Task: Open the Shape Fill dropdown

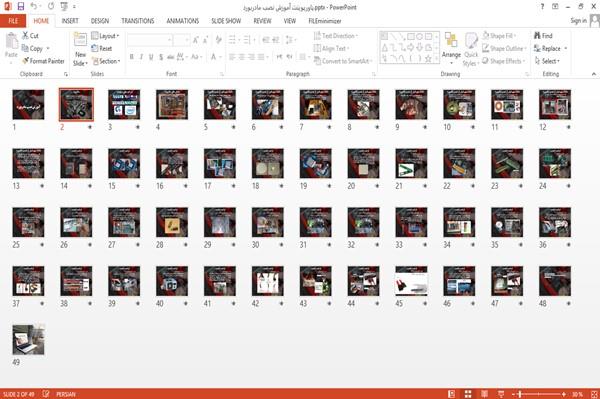Action: (499, 36)
